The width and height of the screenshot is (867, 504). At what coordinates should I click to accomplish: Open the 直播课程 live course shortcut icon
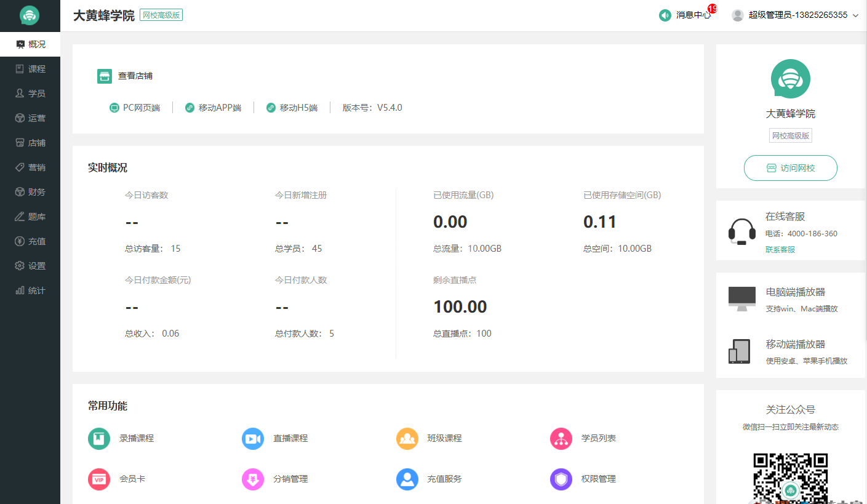253,439
